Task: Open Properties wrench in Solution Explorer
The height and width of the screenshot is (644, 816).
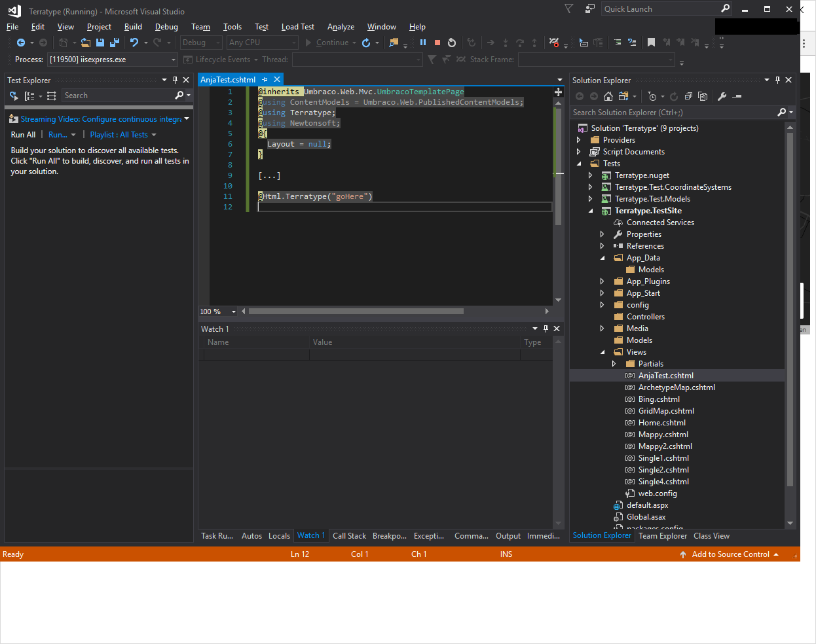Action: 722,96
